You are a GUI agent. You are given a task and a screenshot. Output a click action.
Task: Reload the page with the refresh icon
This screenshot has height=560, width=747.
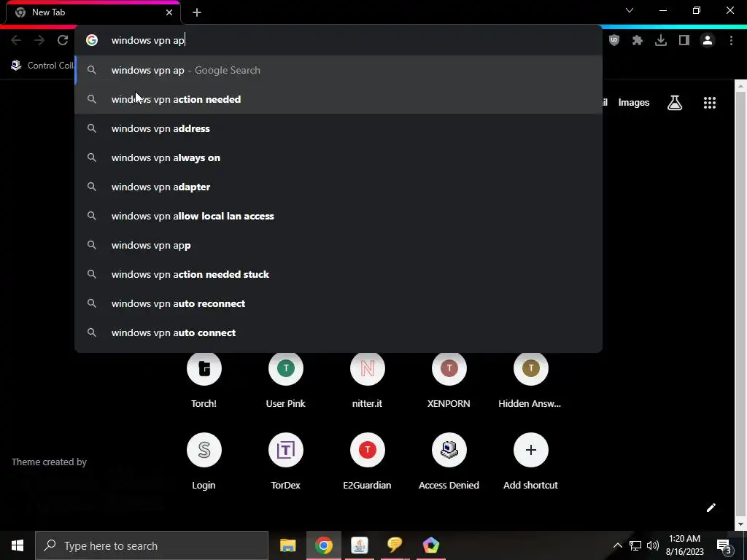[x=63, y=41]
